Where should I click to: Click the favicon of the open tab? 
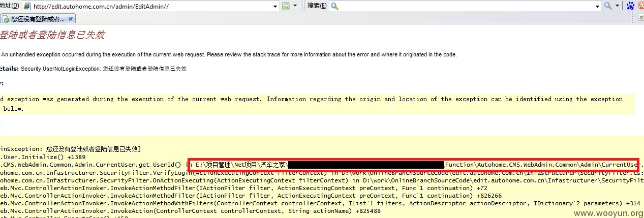click(5, 19)
